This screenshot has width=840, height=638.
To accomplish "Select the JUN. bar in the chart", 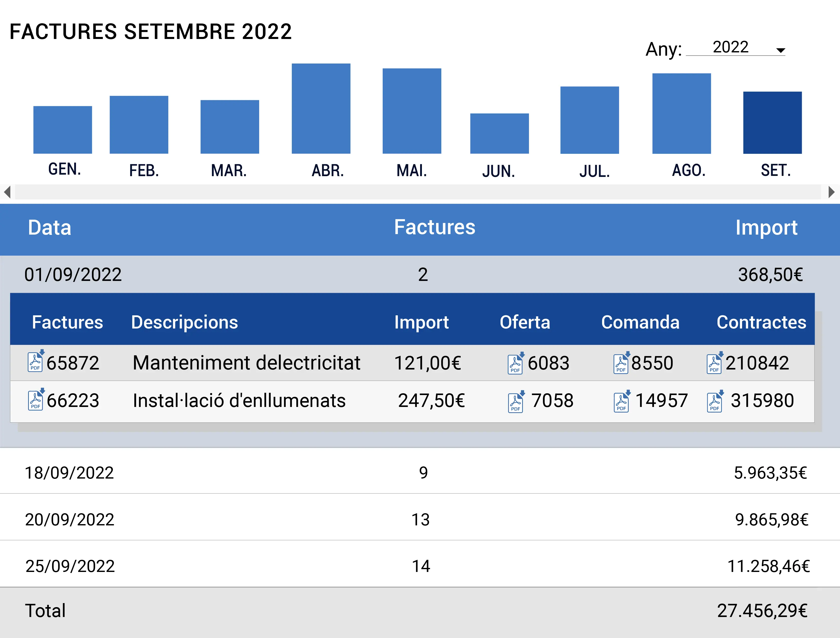I will click(499, 134).
